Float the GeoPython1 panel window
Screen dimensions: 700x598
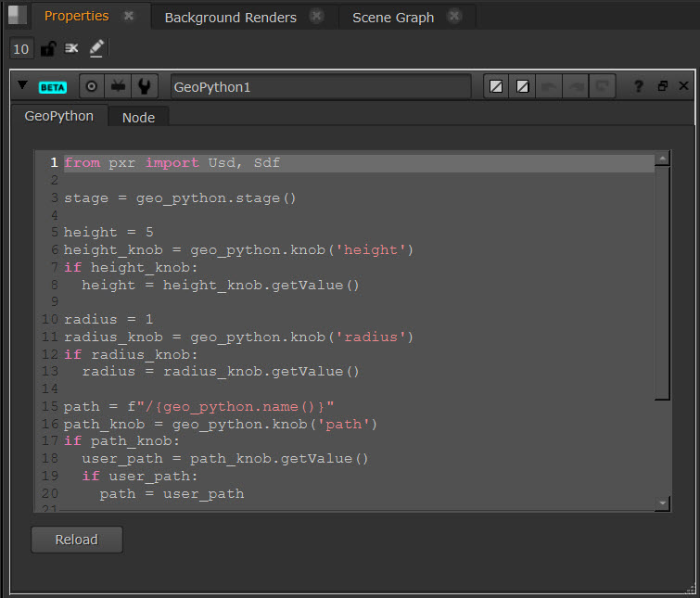[x=662, y=86]
